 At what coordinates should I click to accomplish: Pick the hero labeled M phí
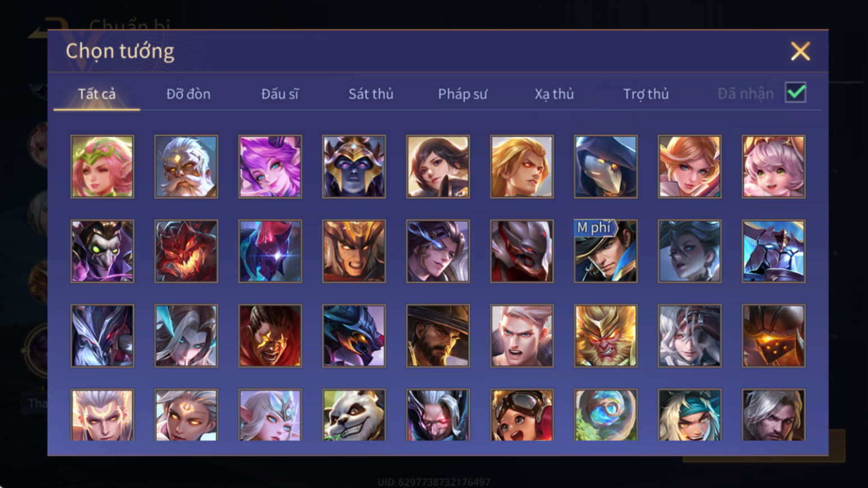pos(606,251)
